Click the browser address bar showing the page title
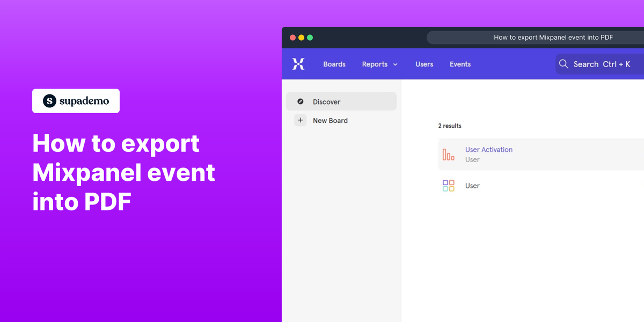The height and width of the screenshot is (322, 644). pyautogui.click(x=553, y=37)
